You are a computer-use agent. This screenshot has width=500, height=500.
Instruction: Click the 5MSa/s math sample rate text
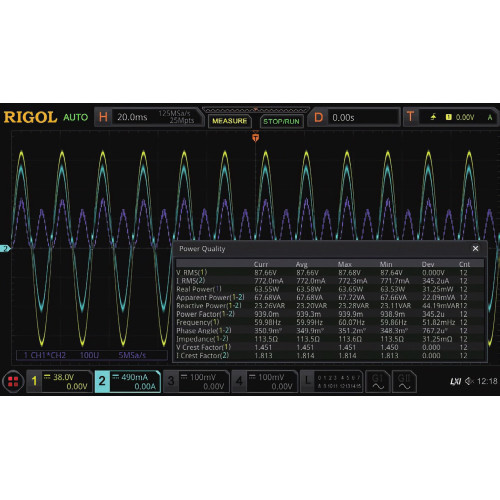click(x=132, y=355)
